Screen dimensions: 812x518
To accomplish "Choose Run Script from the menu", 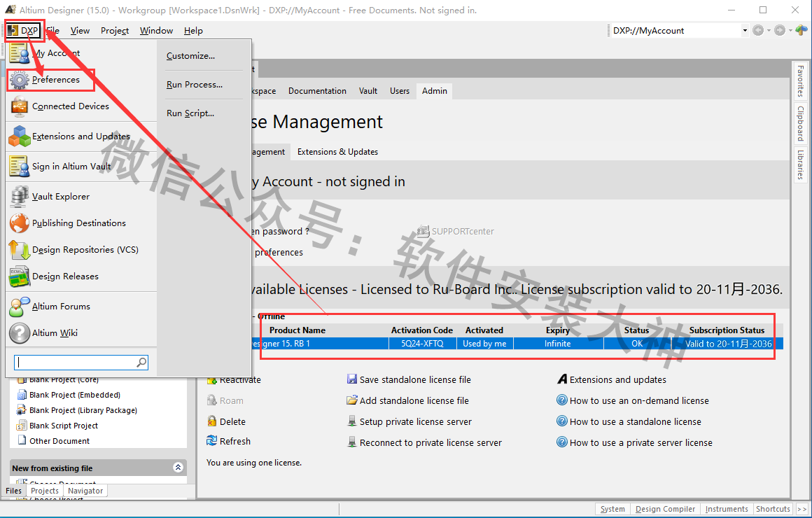I will click(190, 113).
